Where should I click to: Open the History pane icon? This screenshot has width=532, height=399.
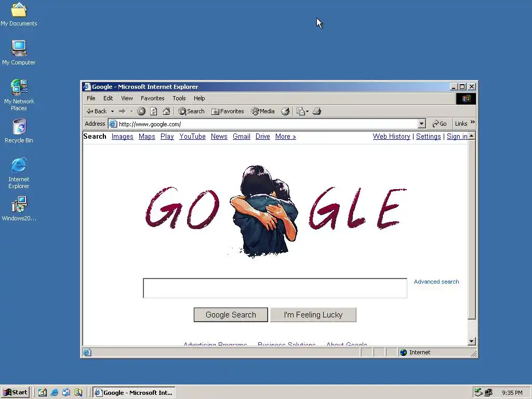click(285, 111)
